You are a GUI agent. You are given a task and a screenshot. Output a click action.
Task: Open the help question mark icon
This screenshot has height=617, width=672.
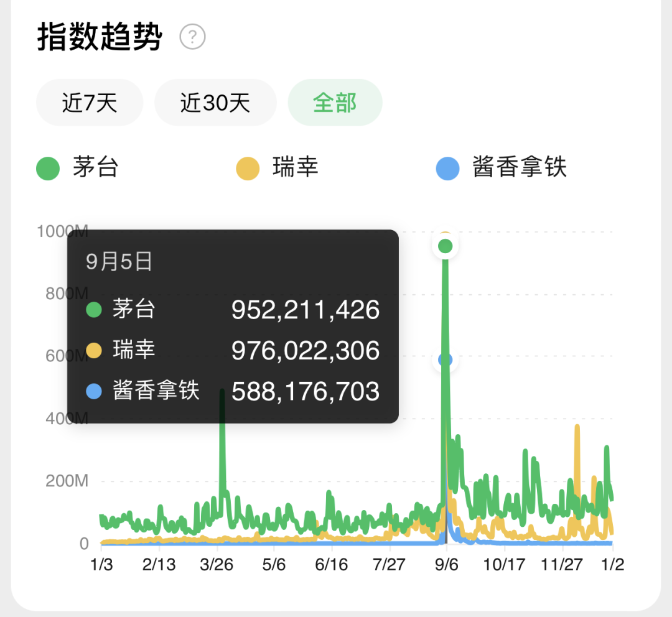click(x=192, y=37)
